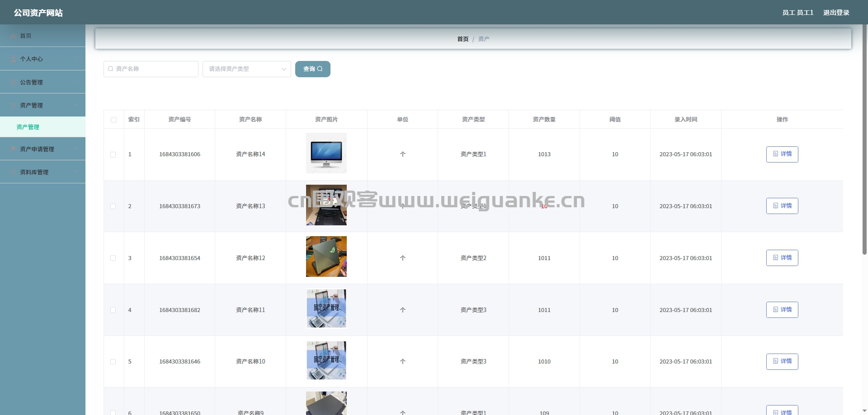
Task: Select the highlighted 资产管理 submenu item
Action: pos(42,127)
